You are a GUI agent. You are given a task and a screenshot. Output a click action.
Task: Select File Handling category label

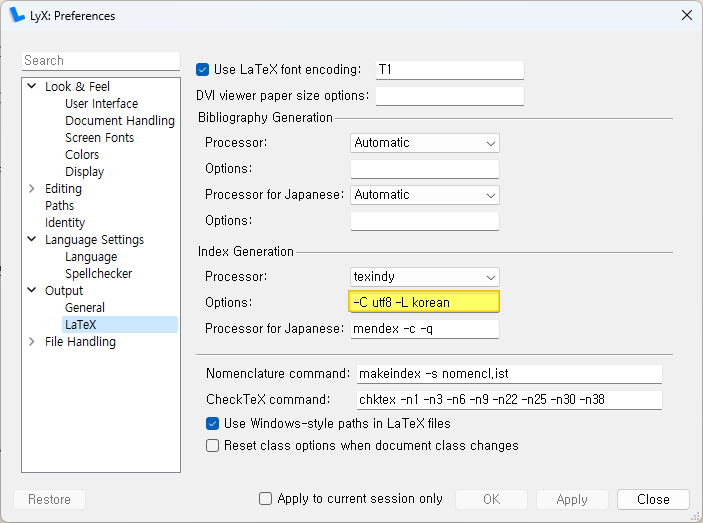point(80,342)
